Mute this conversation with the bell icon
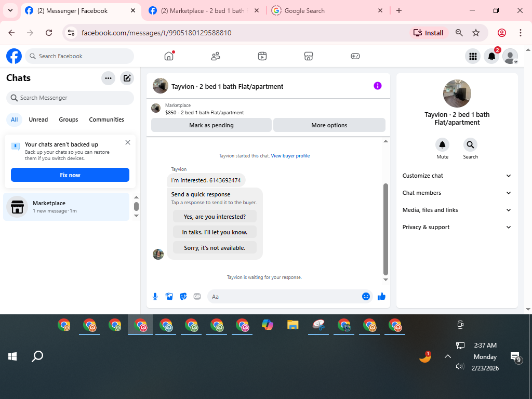 point(443,145)
